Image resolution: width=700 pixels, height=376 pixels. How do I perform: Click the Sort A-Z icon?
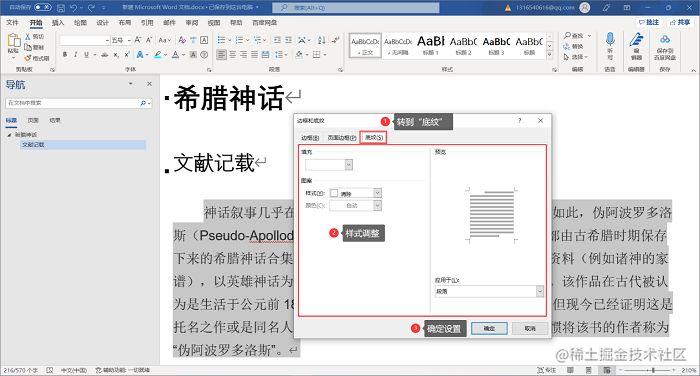point(321,40)
